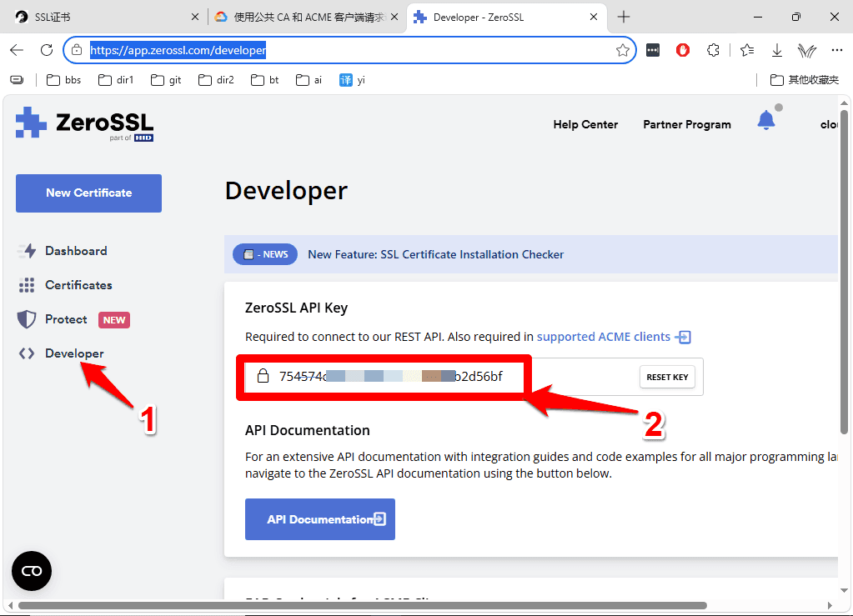Click the SSL Certificate Installation Checker news
This screenshot has width=853, height=616.
click(x=436, y=254)
